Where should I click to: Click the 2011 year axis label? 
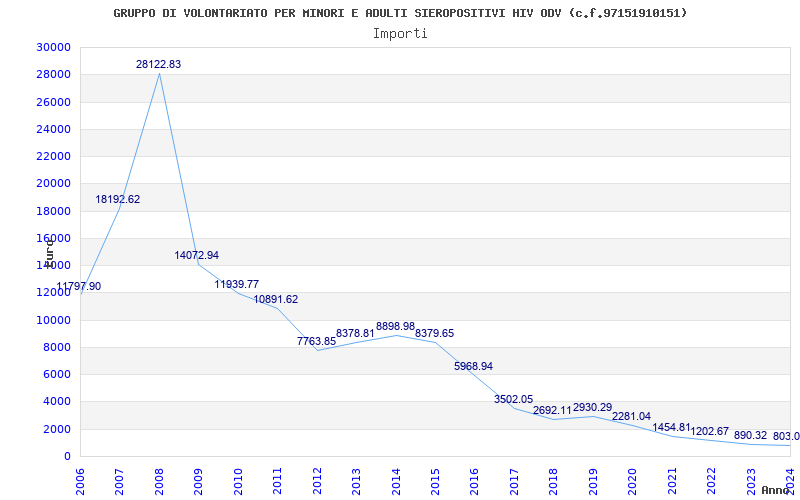[x=277, y=481]
